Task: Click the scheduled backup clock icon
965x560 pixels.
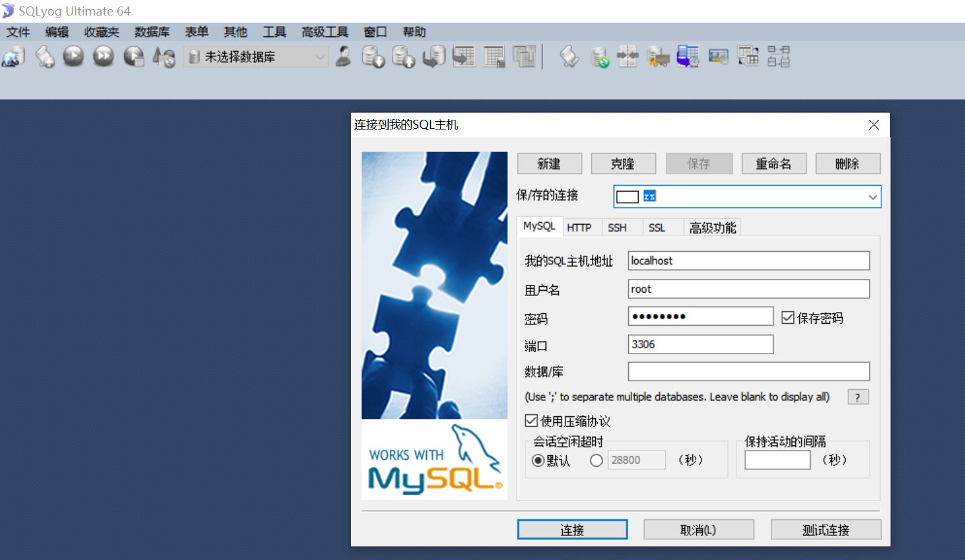Action: pyautogui.click(x=688, y=57)
